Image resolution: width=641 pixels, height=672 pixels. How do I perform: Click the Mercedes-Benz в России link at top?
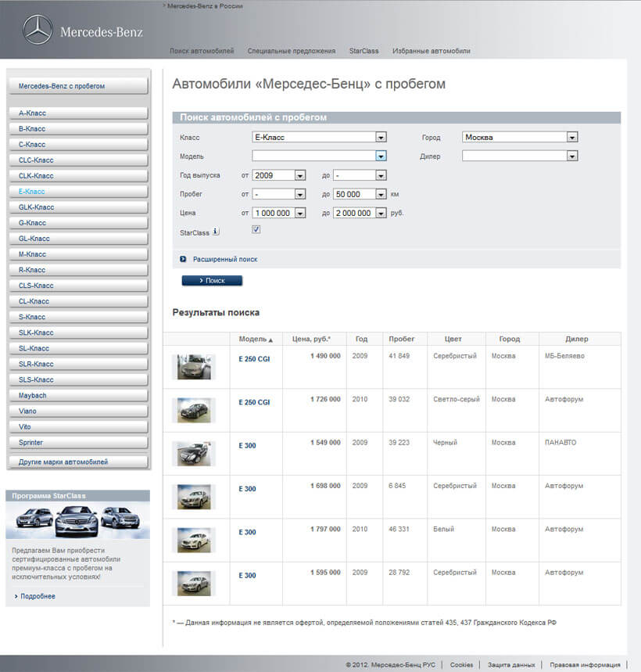pos(205,6)
